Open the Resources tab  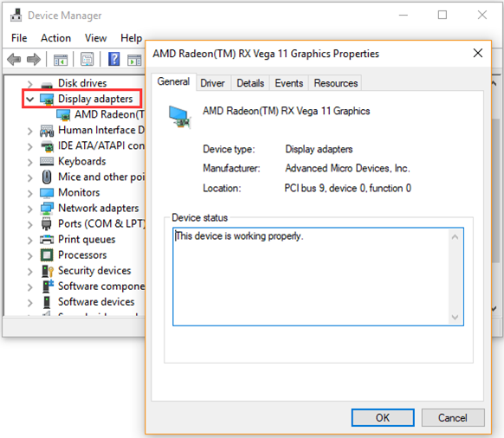pos(336,83)
